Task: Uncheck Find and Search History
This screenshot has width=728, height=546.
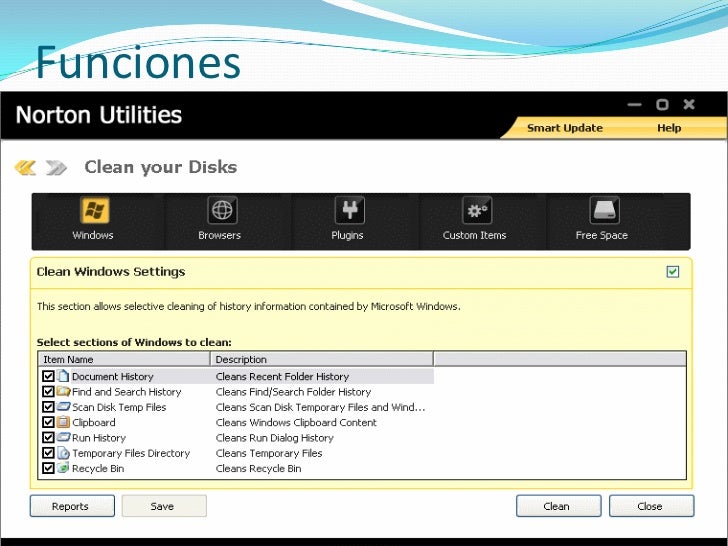Action: click(48, 391)
